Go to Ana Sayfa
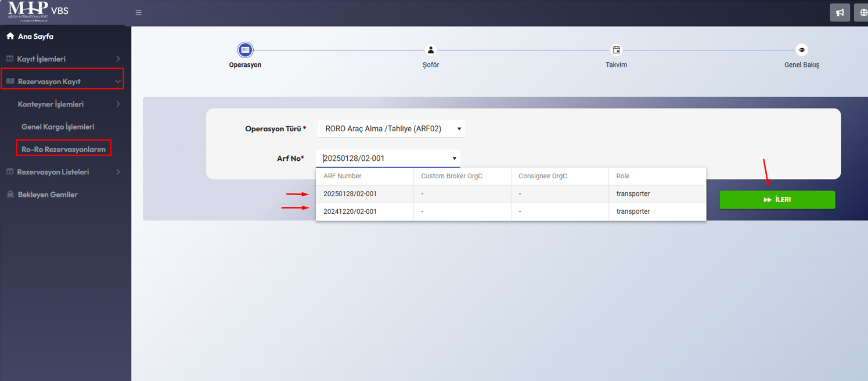Viewport: 868px width, 381px height. pyautogui.click(x=35, y=36)
